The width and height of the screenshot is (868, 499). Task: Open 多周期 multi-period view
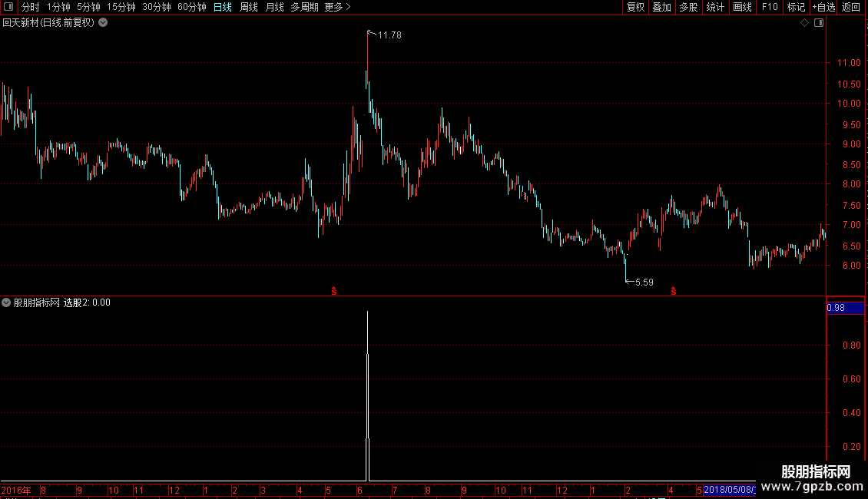pyautogui.click(x=304, y=7)
